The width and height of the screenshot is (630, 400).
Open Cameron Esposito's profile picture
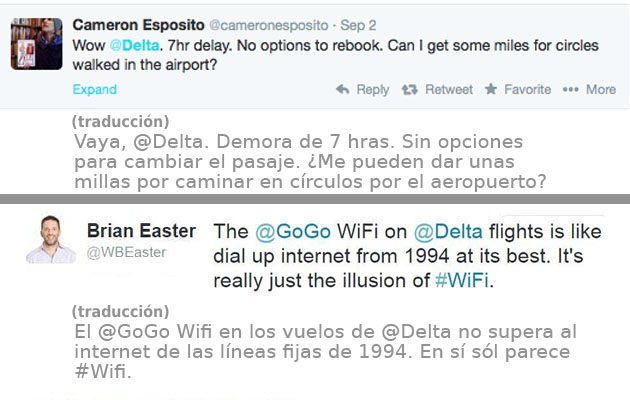(37, 44)
